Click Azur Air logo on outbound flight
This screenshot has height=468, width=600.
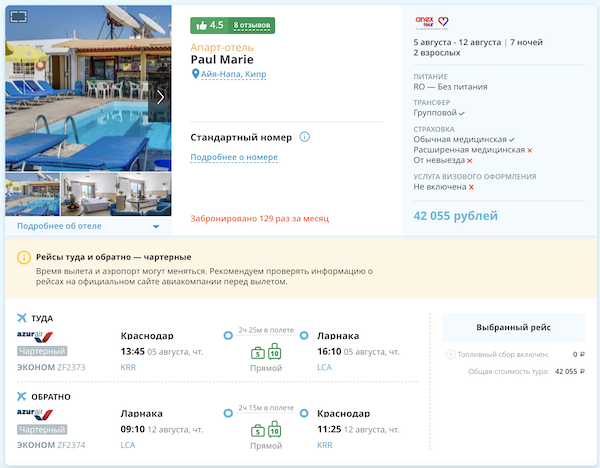coord(42,336)
